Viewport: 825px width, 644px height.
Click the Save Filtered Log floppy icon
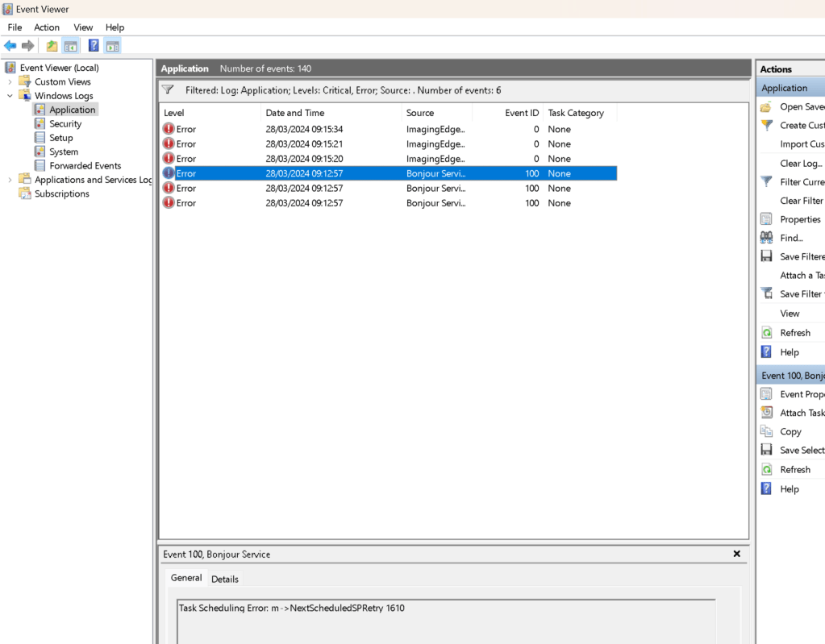tap(767, 256)
